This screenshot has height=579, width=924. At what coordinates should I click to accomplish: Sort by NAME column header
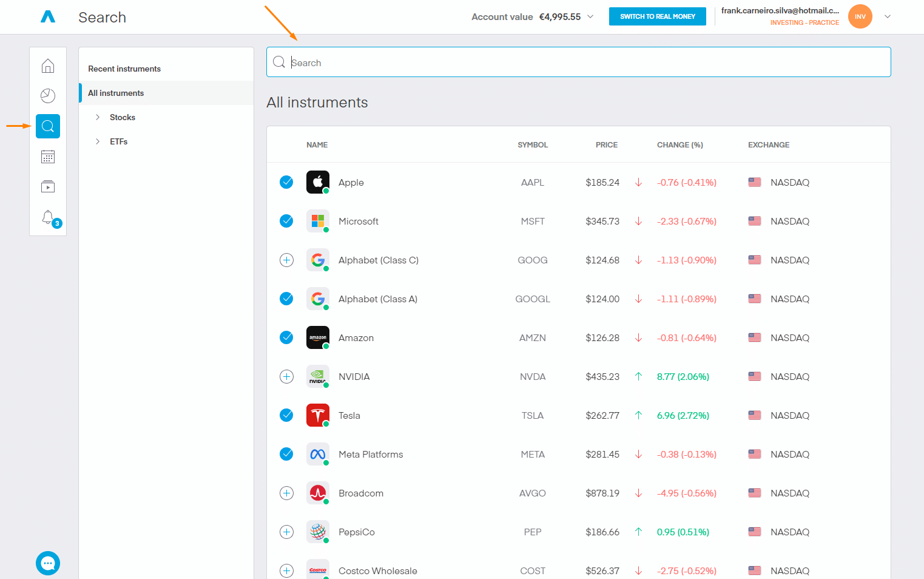tap(317, 145)
